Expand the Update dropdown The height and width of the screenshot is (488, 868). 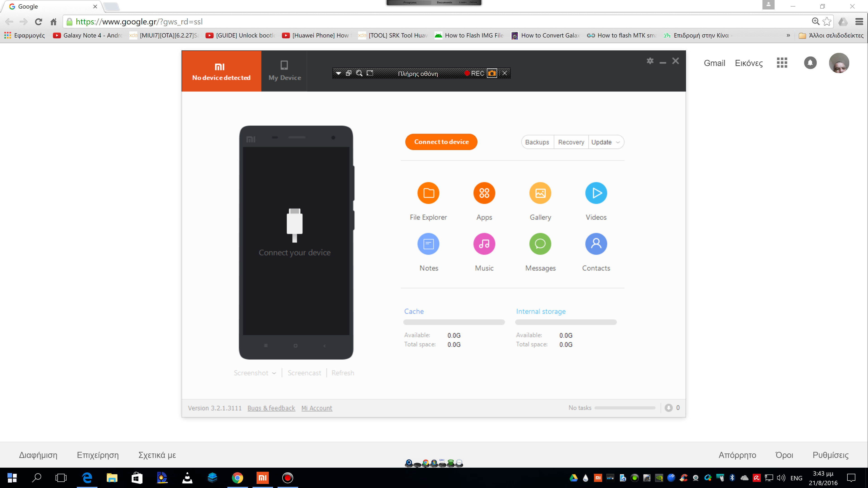[618, 142]
